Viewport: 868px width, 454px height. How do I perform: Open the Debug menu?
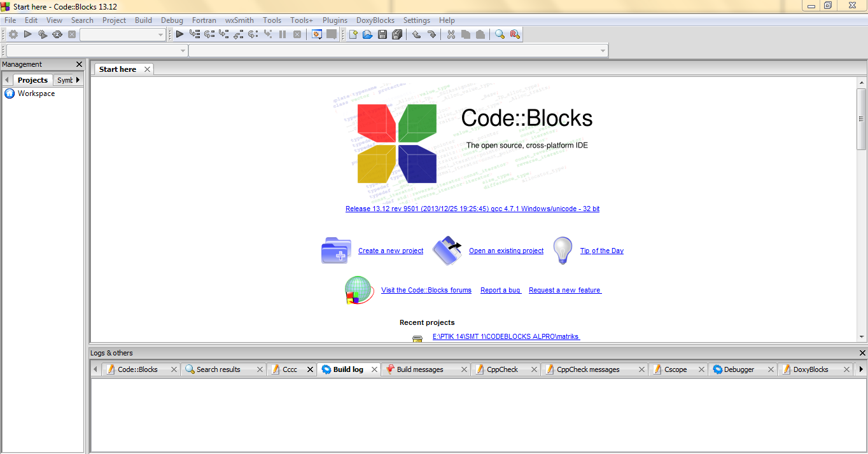pos(172,20)
